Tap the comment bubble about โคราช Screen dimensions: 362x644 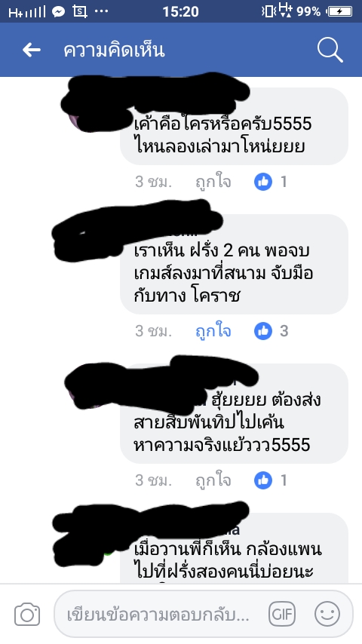235,264
